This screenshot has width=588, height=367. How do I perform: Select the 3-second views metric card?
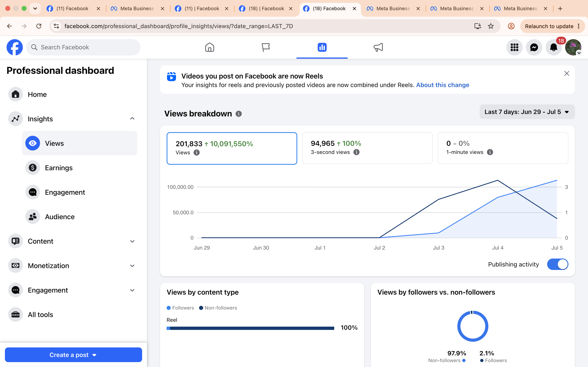pos(367,148)
